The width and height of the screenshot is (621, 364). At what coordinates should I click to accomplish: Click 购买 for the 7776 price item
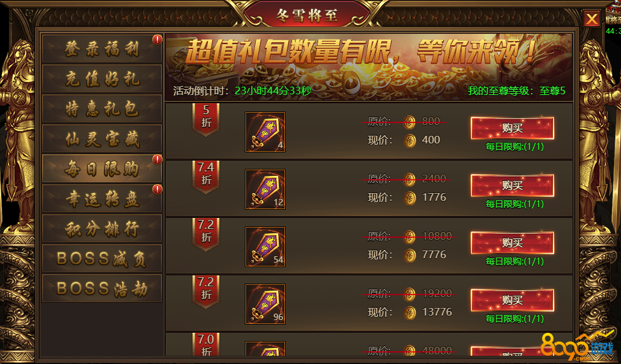512,243
